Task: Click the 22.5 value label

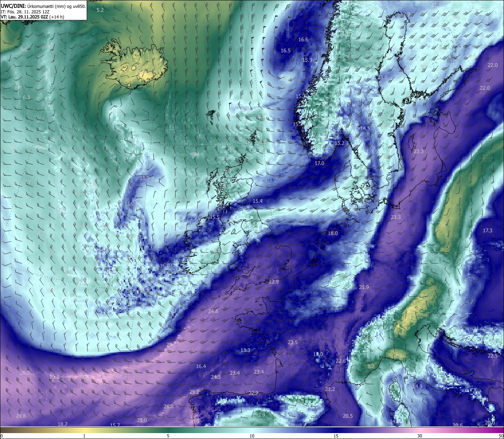Action: (x=493, y=356)
